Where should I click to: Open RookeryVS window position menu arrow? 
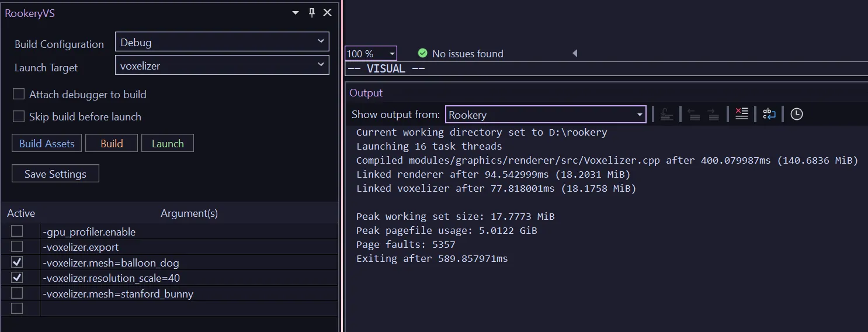click(x=296, y=13)
